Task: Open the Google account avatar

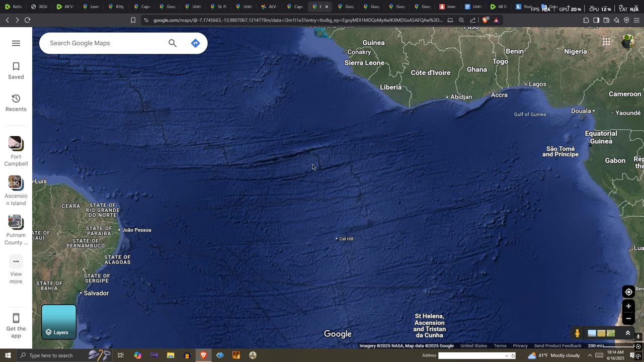Action: click(628, 42)
